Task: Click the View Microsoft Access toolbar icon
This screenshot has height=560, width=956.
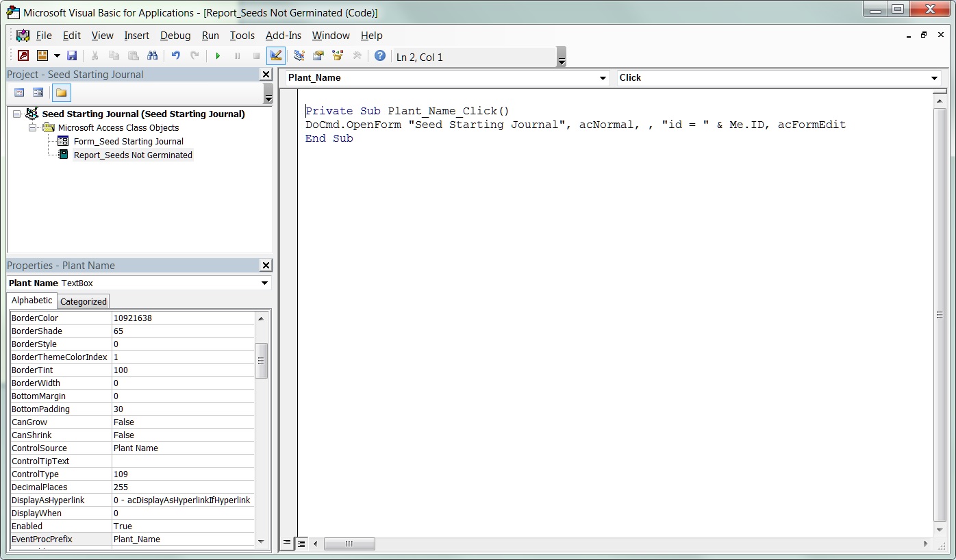Action: 23,56
